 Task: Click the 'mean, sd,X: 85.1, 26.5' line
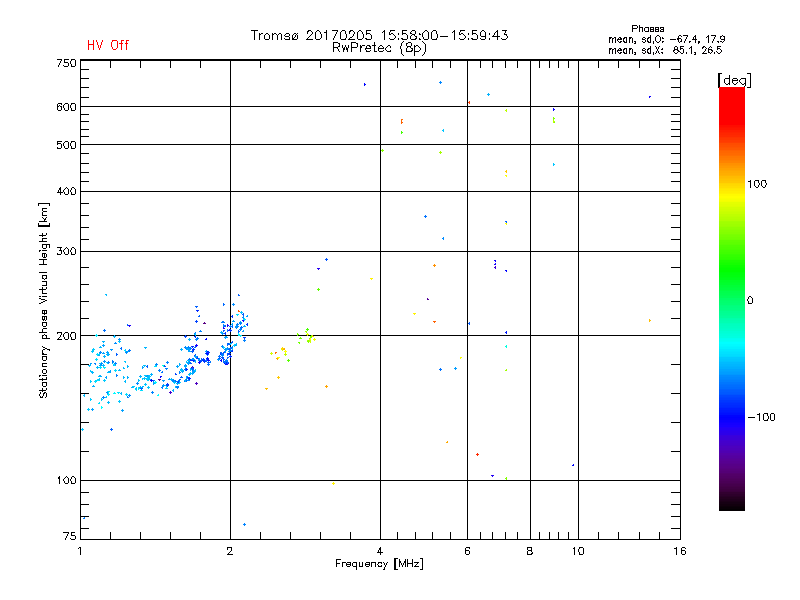pyautogui.click(x=665, y=50)
